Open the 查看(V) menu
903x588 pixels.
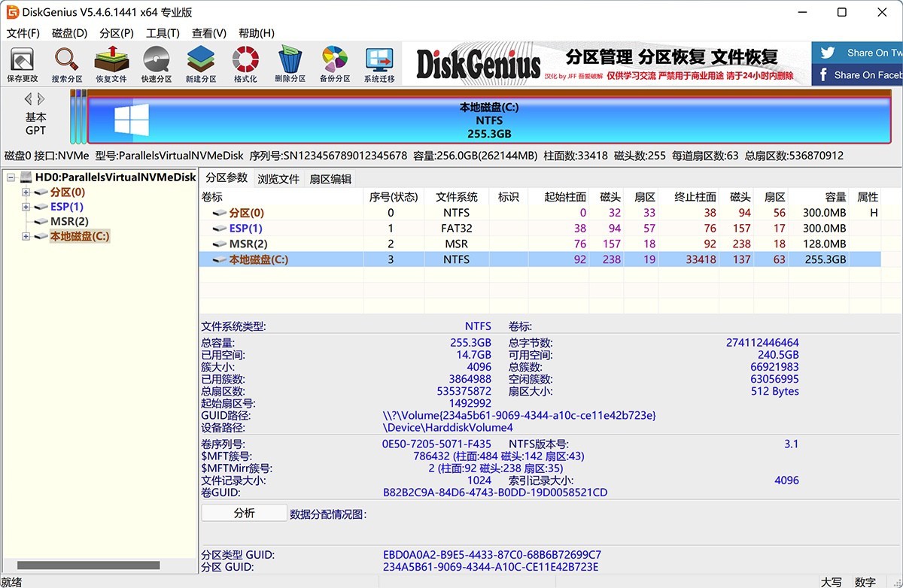point(208,33)
